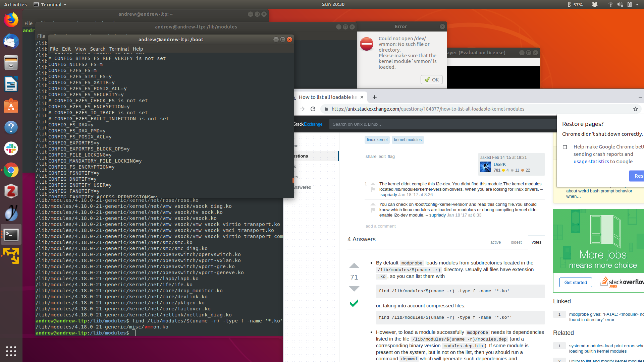Bookmark page with the star icon
Viewport: 644px width, 362px height.
[x=635, y=109]
